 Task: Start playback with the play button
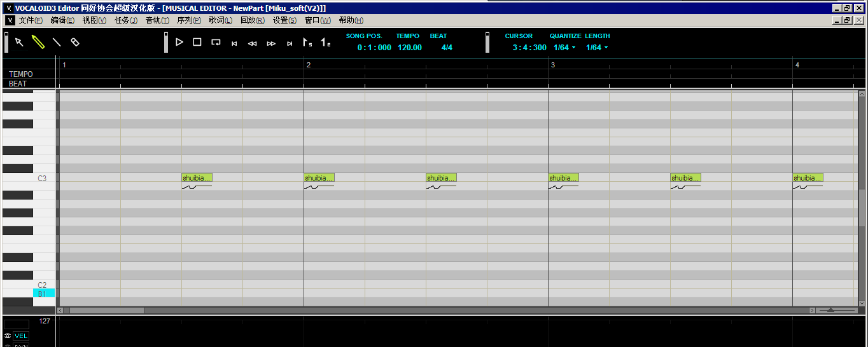click(x=179, y=42)
